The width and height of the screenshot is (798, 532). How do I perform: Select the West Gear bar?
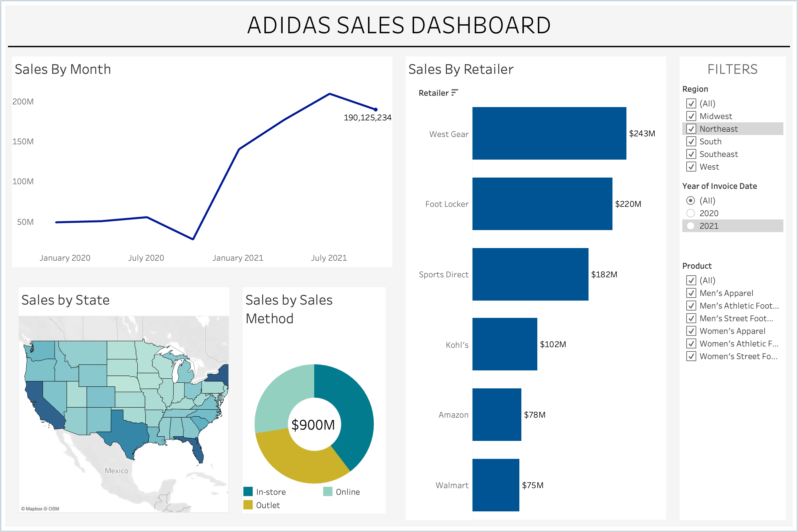549,133
